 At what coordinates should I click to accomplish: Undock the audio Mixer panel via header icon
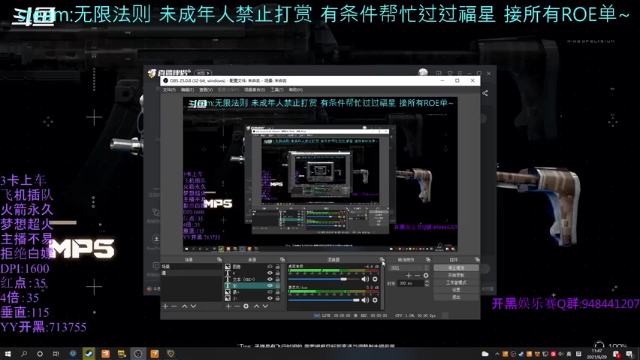click(x=382, y=260)
